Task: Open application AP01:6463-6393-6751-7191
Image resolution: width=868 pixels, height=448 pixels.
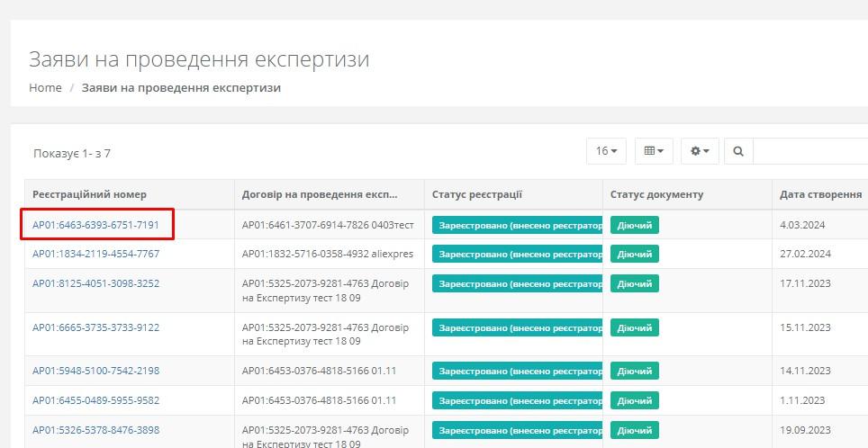Action: (95, 225)
